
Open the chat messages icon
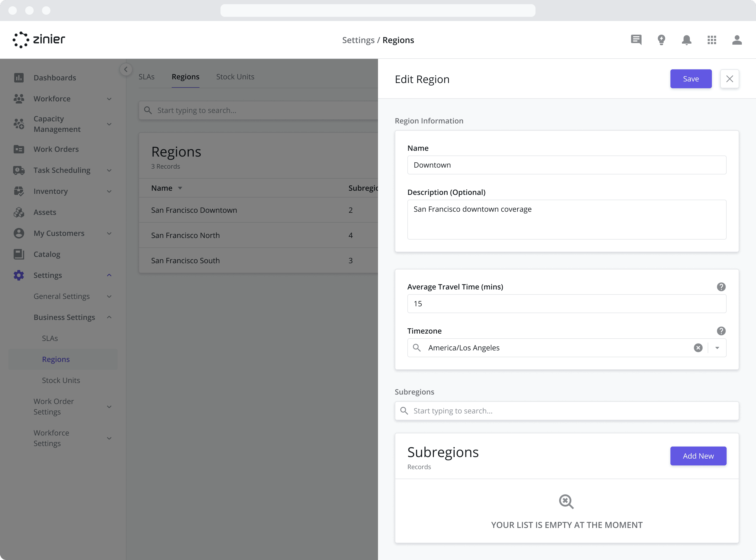pos(636,40)
